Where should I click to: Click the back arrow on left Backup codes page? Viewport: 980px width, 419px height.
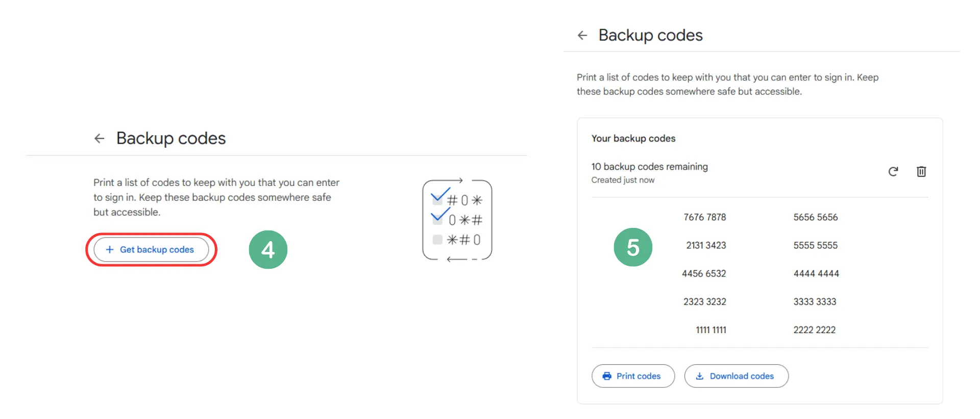tap(100, 138)
